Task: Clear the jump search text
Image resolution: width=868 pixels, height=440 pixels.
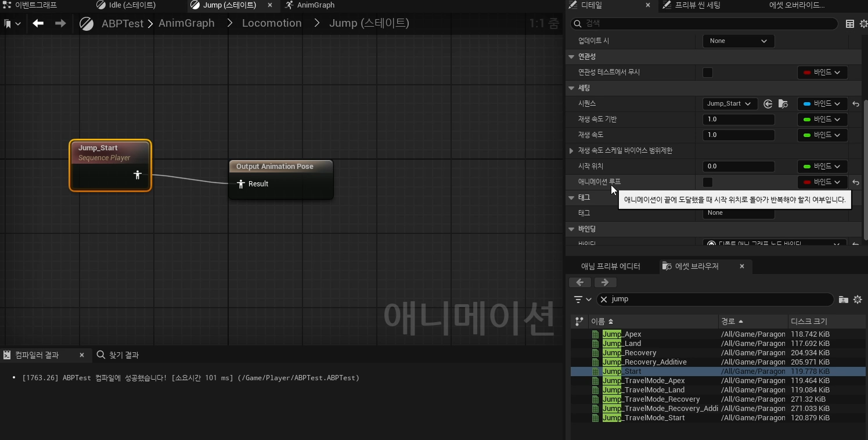Action: (604, 300)
